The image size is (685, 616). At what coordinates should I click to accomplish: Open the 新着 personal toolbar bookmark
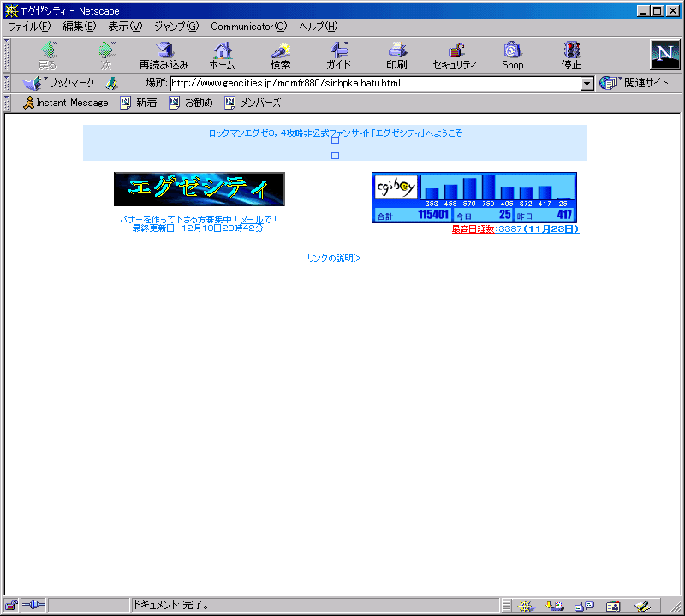(139, 103)
